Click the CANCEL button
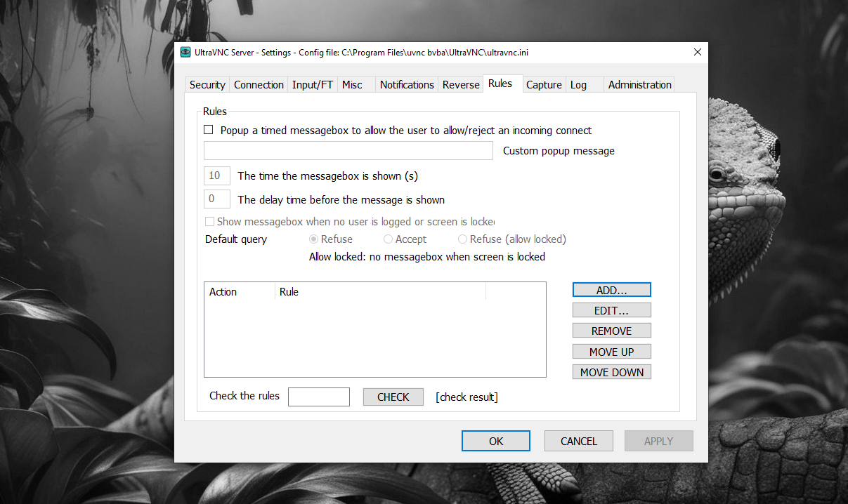The width and height of the screenshot is (848, 504). tap(579, 441)
